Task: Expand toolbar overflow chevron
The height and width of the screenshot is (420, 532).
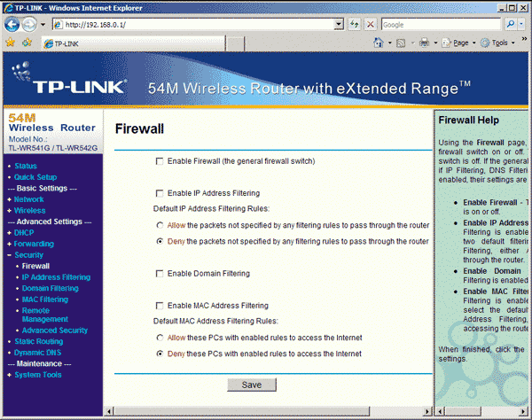Action: [x=524, y=39]
